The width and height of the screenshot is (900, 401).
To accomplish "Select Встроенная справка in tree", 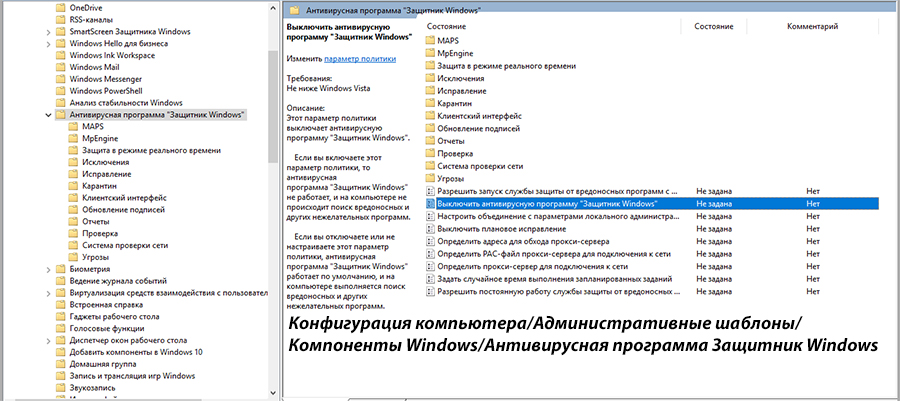I will 106,305.
